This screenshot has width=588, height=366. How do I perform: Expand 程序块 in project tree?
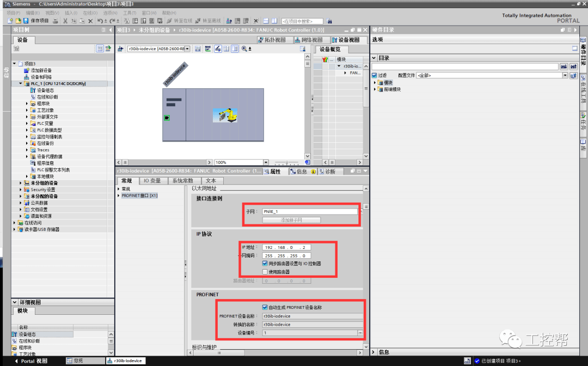pos(27,103)
